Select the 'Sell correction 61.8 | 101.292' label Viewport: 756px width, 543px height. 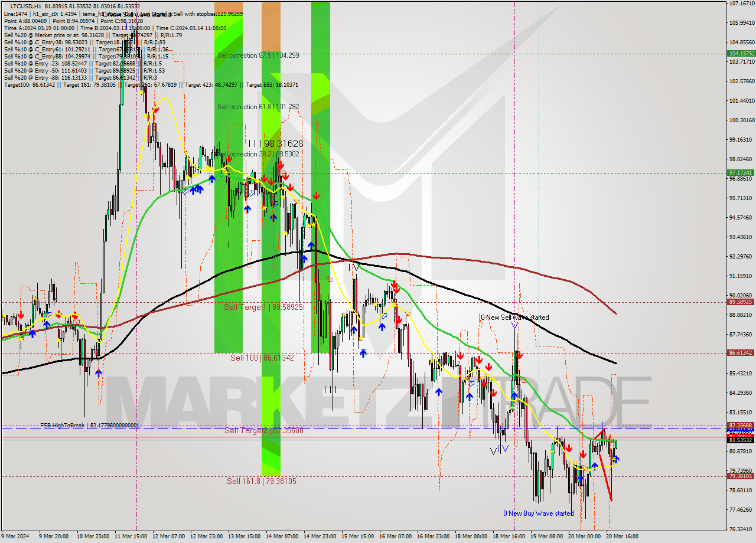pyautogui.click(x=258, y=107)
